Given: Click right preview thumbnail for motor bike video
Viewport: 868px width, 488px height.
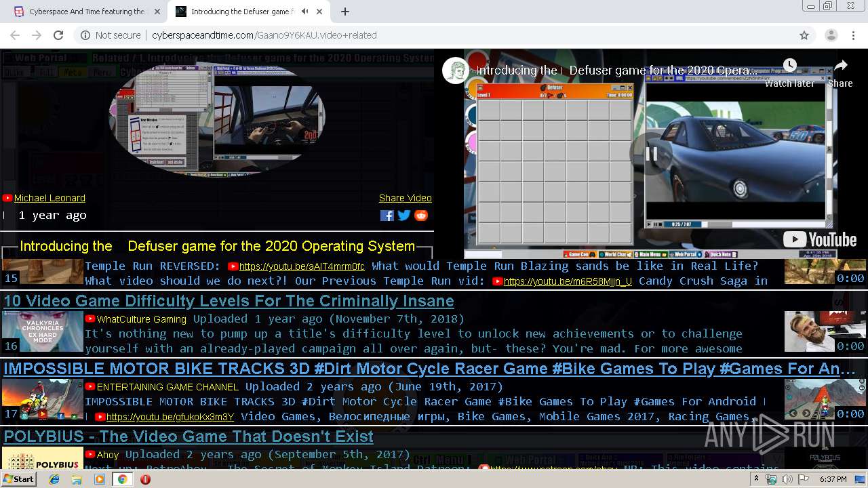Looking at the screenshot, I should (825, 399).
